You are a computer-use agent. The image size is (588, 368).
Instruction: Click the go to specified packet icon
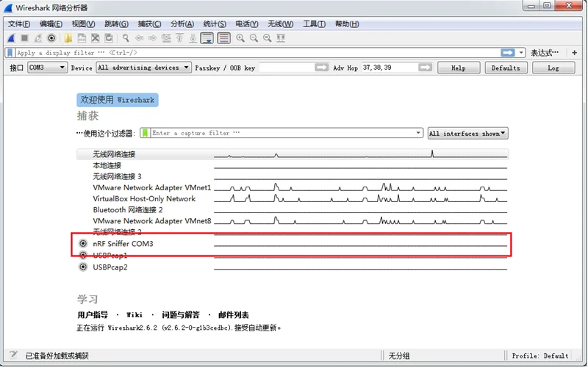166,38
